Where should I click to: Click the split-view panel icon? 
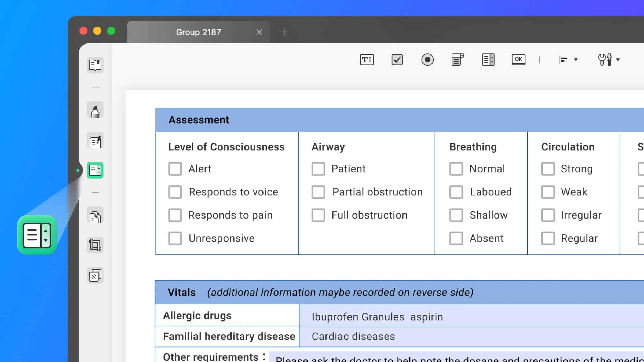(488, 60)
